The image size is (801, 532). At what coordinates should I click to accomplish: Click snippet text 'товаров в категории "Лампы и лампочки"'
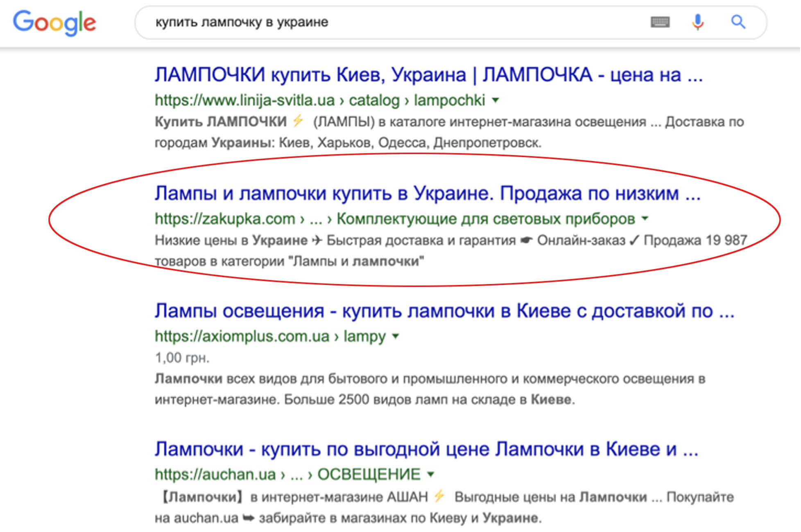coord(289,261)
